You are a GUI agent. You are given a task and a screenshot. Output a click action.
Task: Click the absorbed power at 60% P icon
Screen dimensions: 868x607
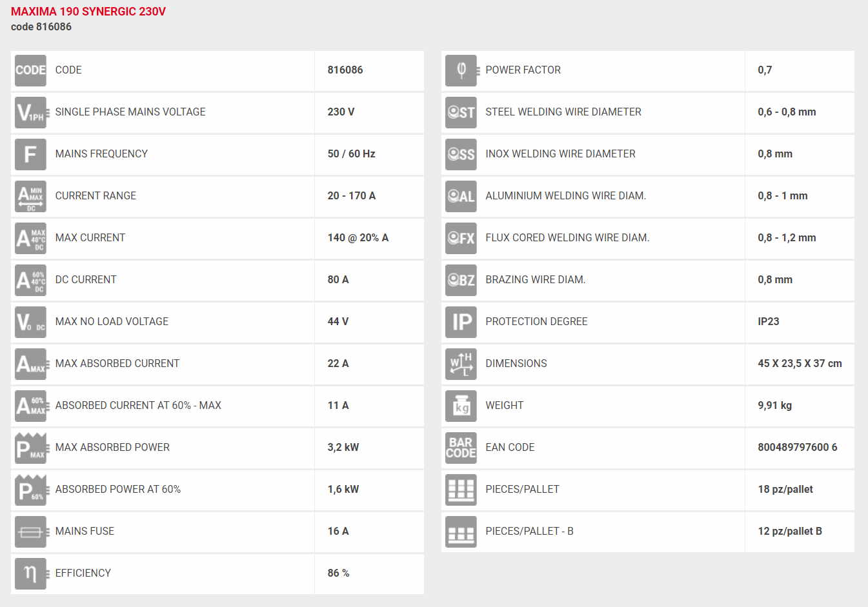32,490
